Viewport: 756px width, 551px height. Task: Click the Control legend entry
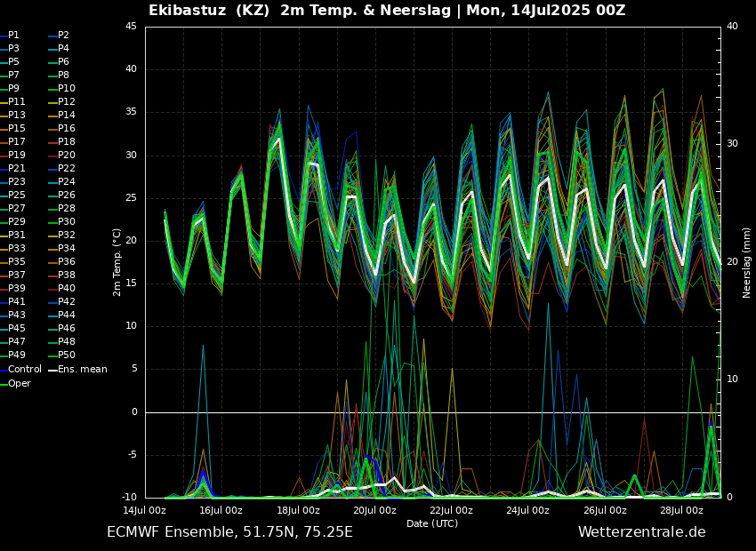tap(20, 370)
